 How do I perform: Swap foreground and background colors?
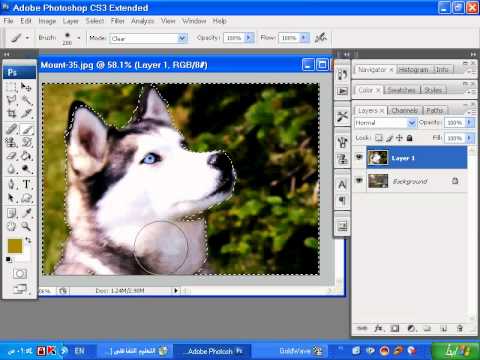28,239
